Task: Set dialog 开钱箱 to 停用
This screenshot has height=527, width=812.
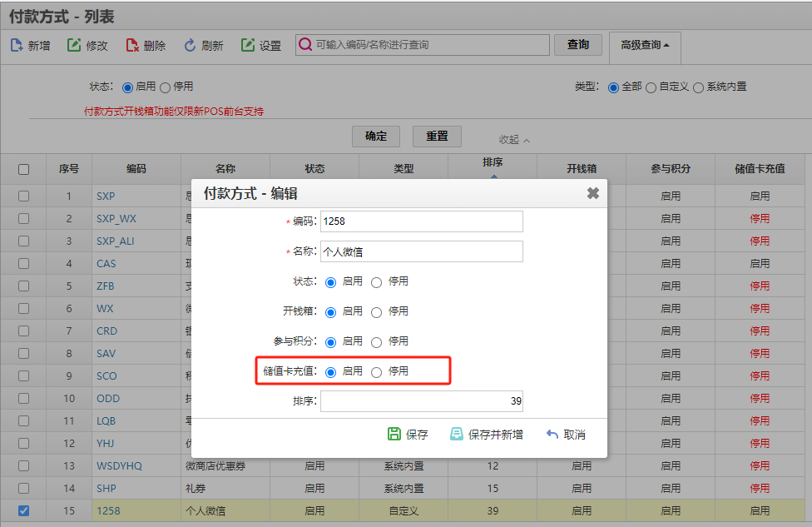Action: 377,312
